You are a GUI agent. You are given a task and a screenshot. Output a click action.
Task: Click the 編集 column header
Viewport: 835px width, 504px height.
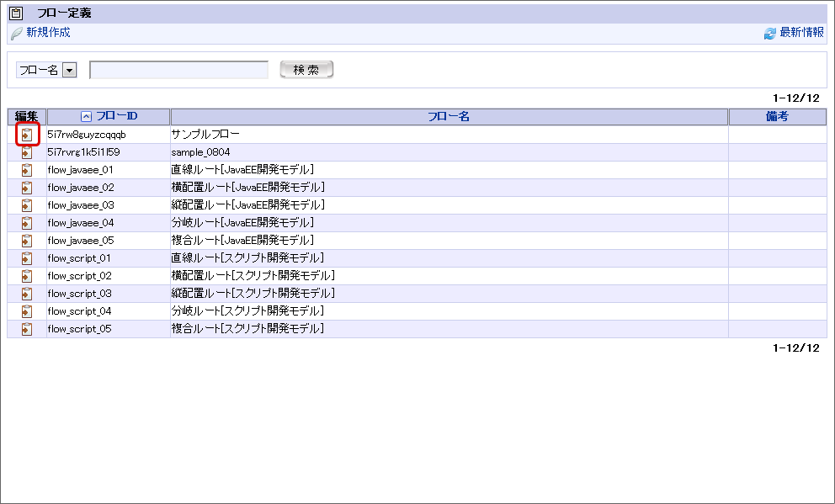click(x=27, y=117)
